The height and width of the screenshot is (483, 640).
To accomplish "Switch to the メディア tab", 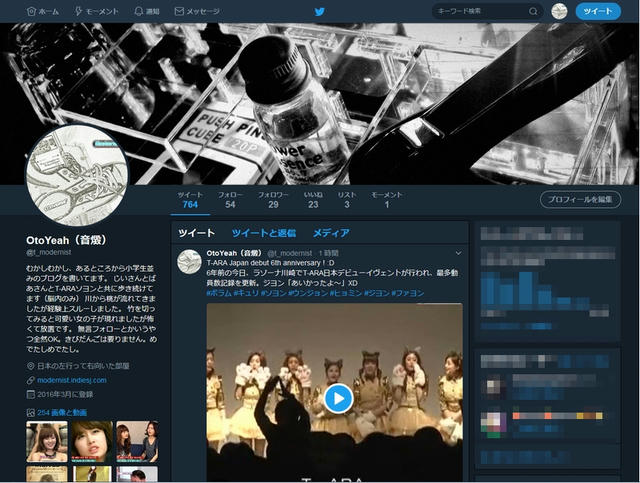I will [331, 233].
